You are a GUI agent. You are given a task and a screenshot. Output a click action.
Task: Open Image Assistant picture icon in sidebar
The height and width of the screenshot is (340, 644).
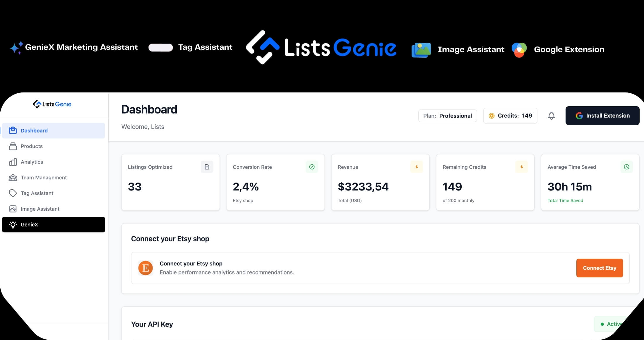pyautogui.click(x=13, y=209)
